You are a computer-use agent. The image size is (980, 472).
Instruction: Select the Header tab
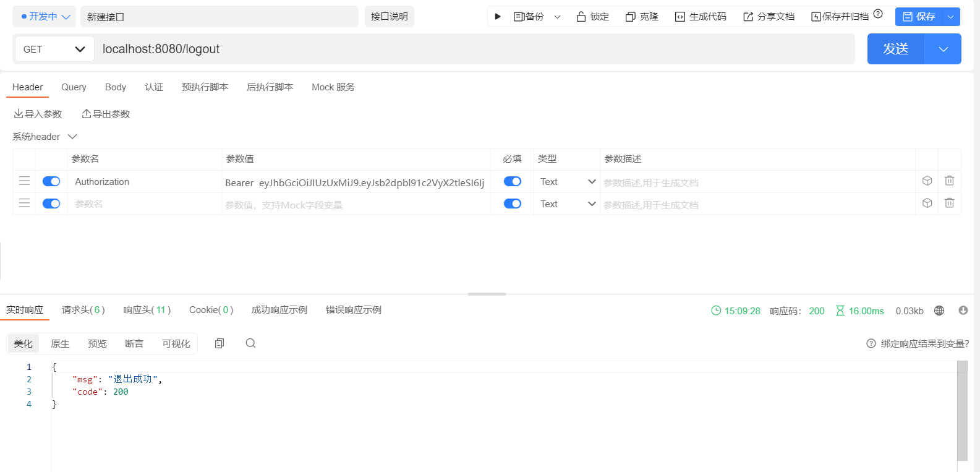28,87
